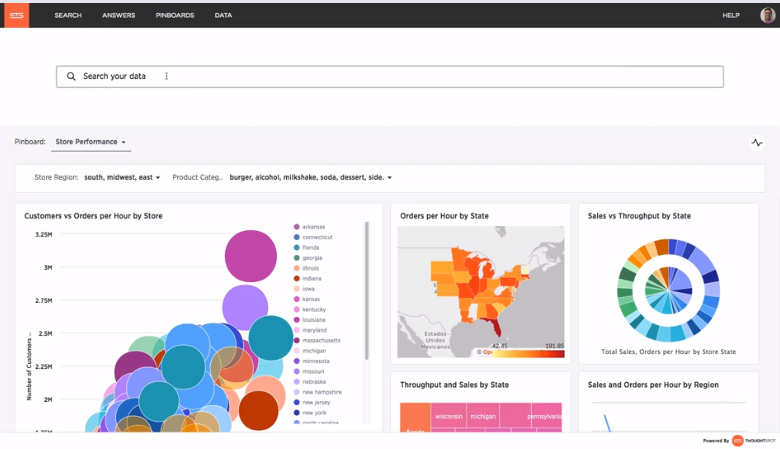Toggle iowa legend item
This screenshot has height=449, width=780.
[304, 289]
